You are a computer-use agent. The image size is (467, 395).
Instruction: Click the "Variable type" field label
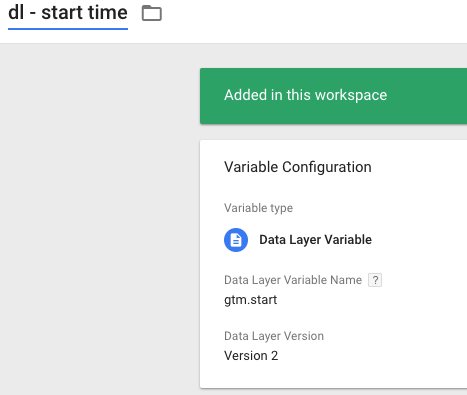258,208
